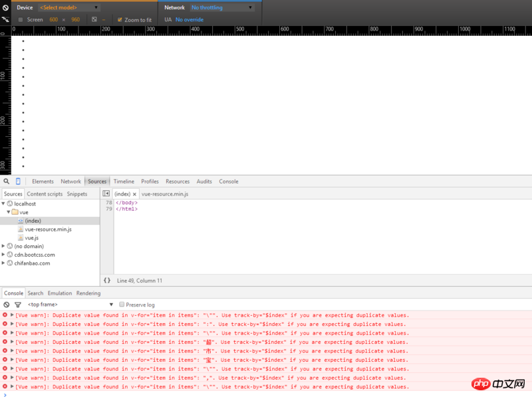The width and height of the screenshot is (532, 397).
Task: Collapse the localhost tree node
Action: [3, 203]
